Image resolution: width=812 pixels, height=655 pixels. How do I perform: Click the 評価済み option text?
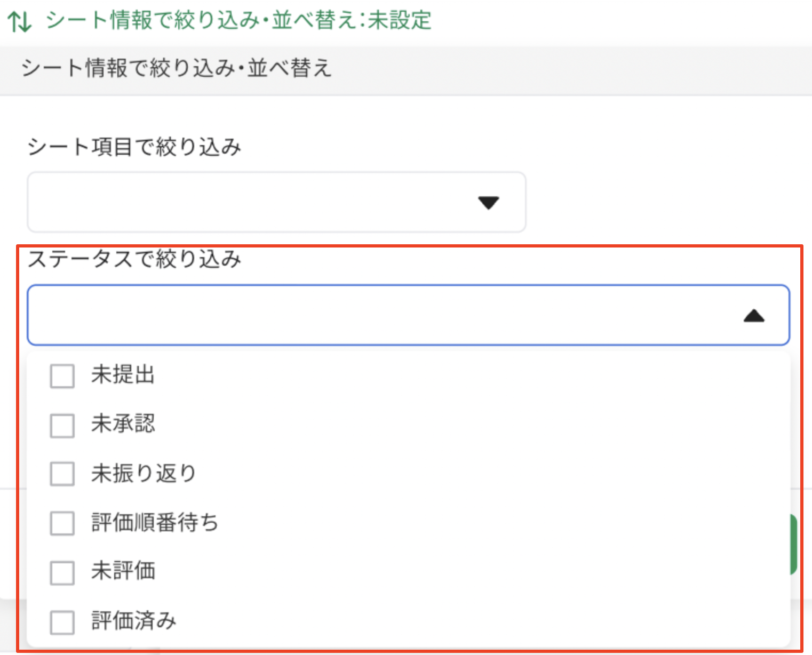(133, 620)
